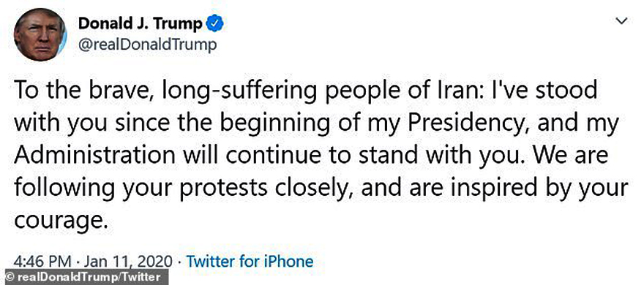Visit the @realDonaldTrump handle link
644x285 pixels.
pyautogui.click(x=147, y=45)
